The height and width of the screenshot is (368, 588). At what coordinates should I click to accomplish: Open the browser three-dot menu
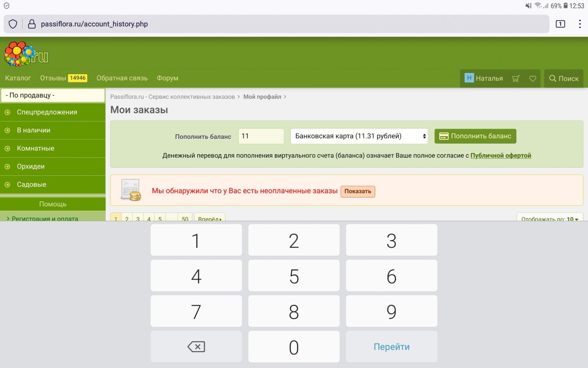[x=579, y=24]
